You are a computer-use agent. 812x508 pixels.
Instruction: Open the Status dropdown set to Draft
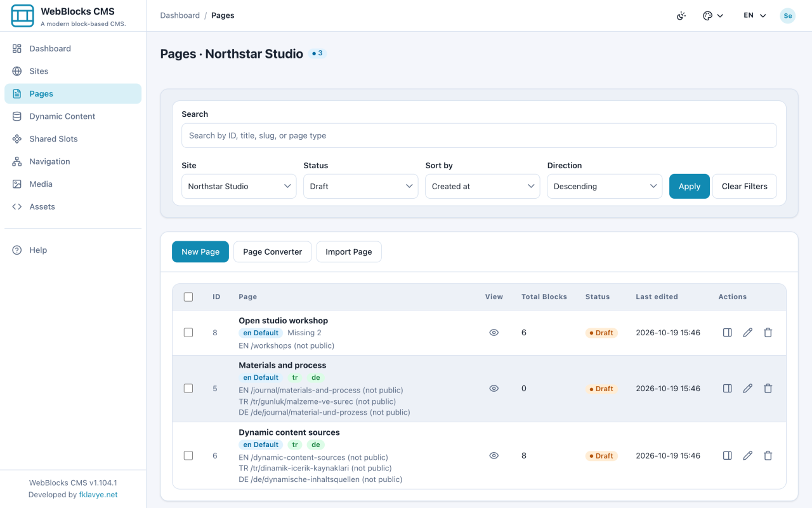(360, 187)
